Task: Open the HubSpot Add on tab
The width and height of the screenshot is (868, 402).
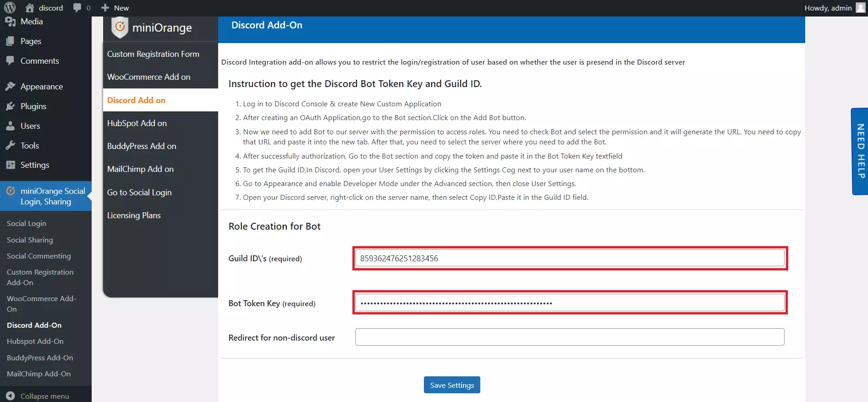Action: pyautogui.click(x=160, y=123)
